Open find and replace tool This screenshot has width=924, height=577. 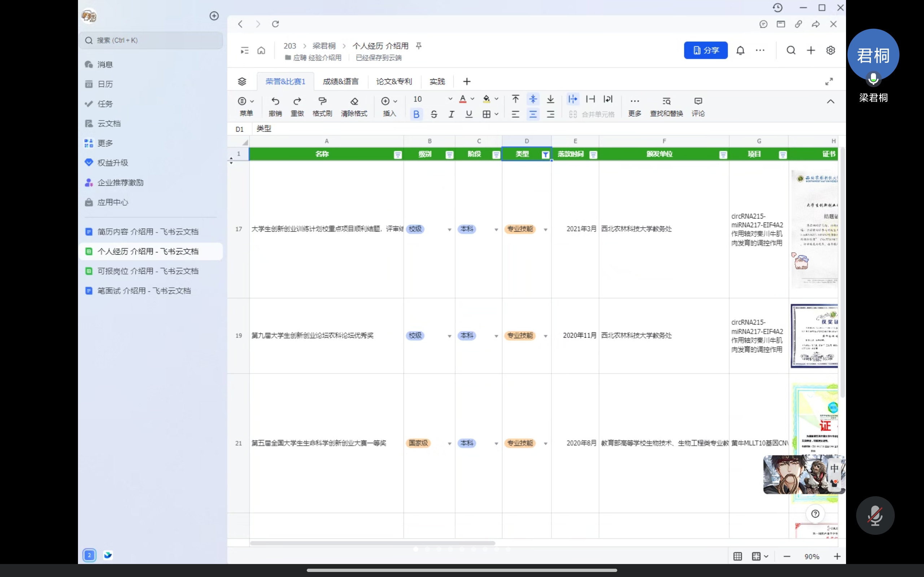click(x=666, y=101)
